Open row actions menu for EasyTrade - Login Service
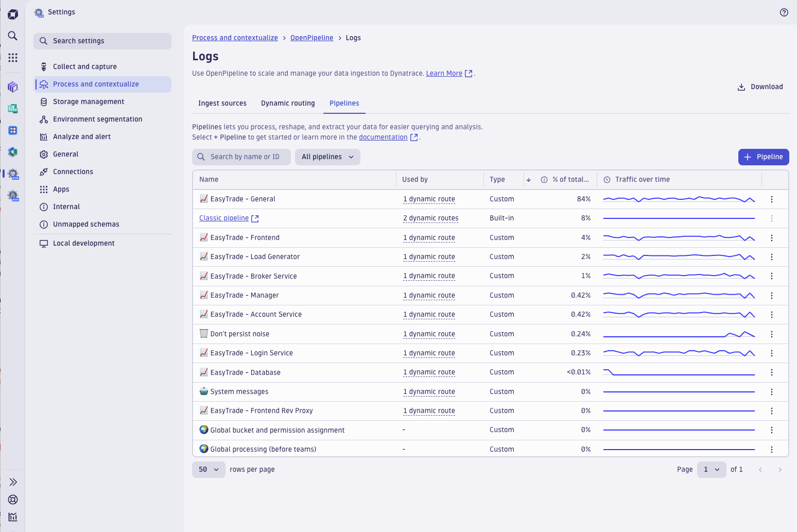 (x=771, y=353)
